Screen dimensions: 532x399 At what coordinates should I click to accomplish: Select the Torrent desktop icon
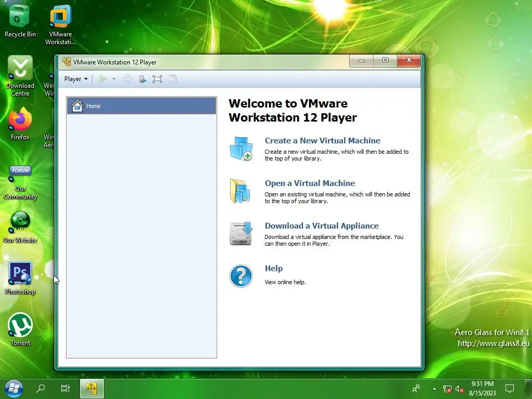click(x=20, y=329)
